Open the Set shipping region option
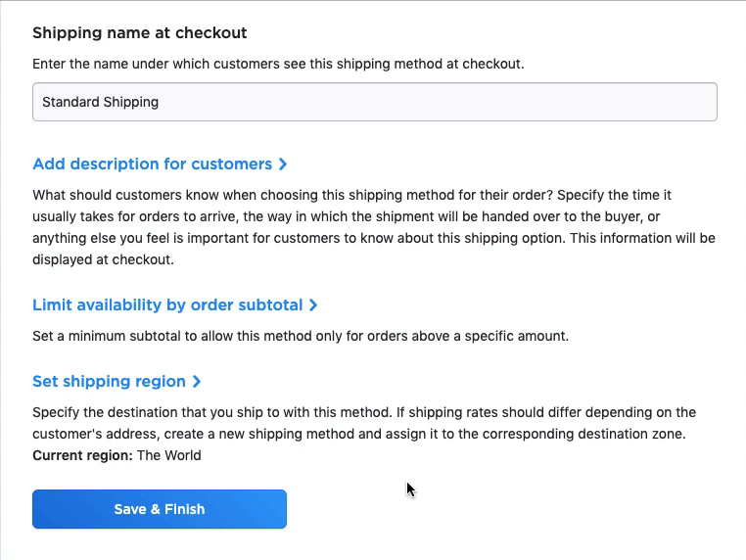 point(109,382)
